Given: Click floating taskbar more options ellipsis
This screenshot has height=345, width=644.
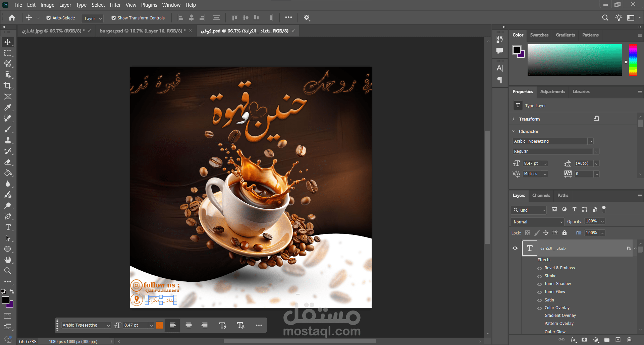Looking at the screenshot, I should [x=259, y=325].
